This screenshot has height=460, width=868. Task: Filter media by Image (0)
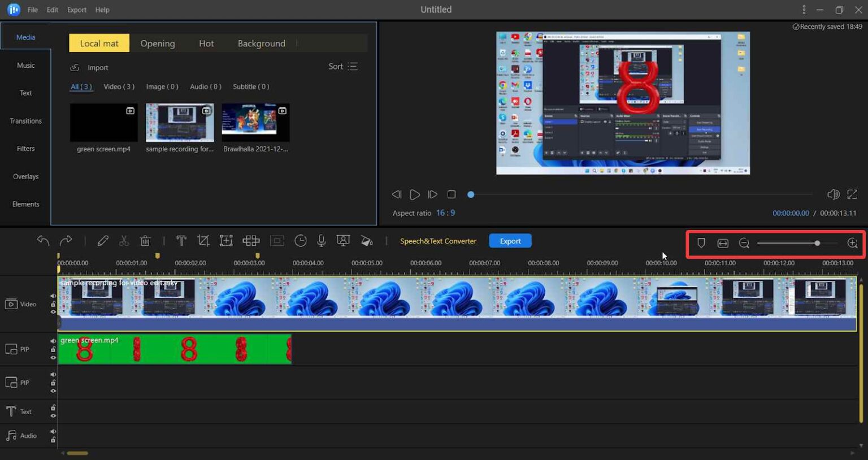click(x=162, y=86)
